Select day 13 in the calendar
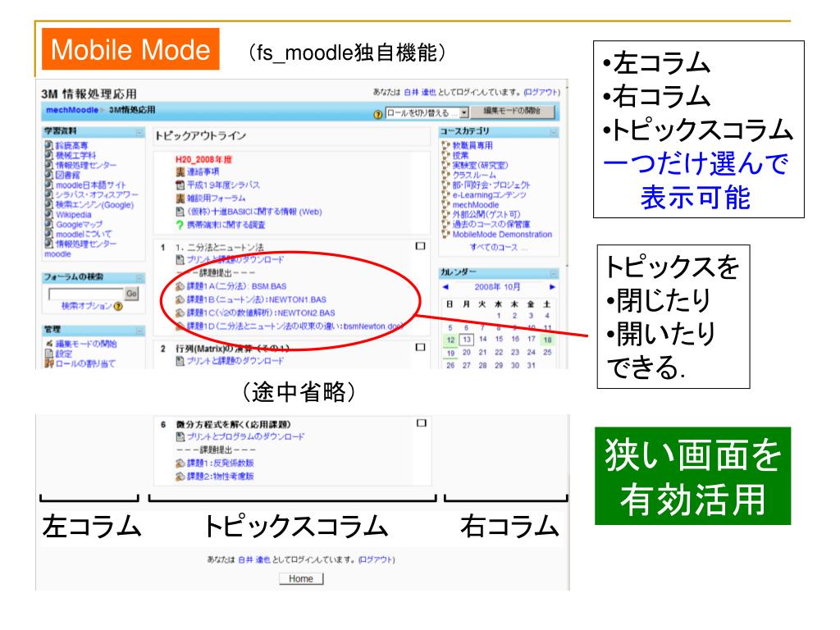 (x=467, y=340)
